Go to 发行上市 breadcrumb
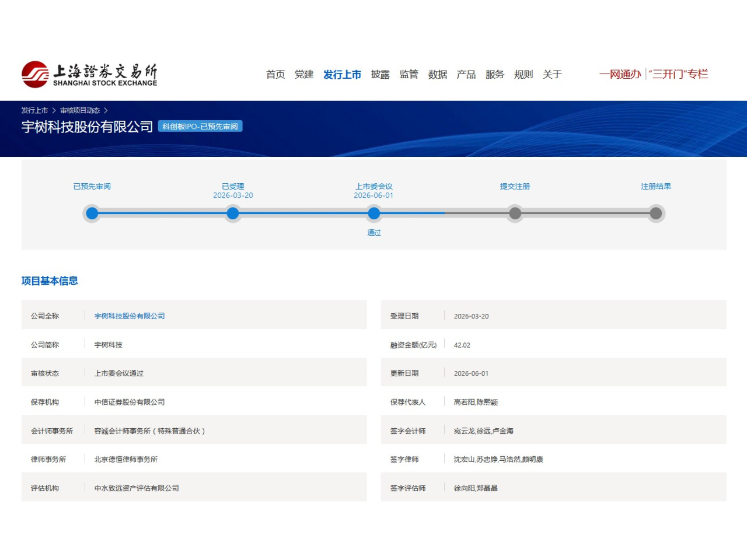This screenshot has height=560, width=747. click(34, 110)
